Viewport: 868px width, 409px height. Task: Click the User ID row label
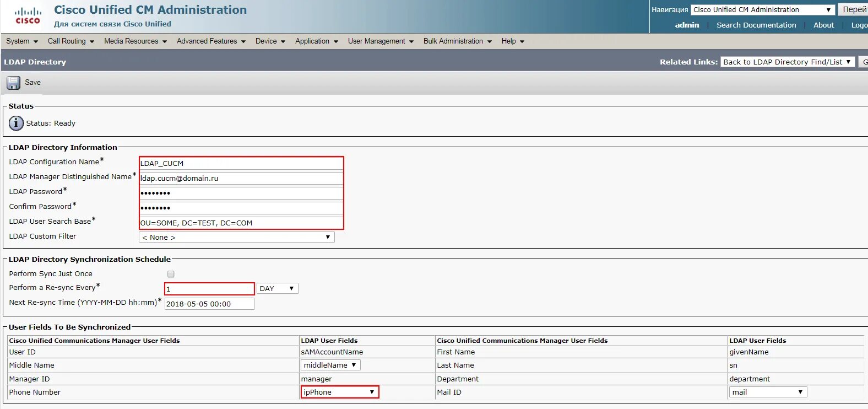(22, 352)
